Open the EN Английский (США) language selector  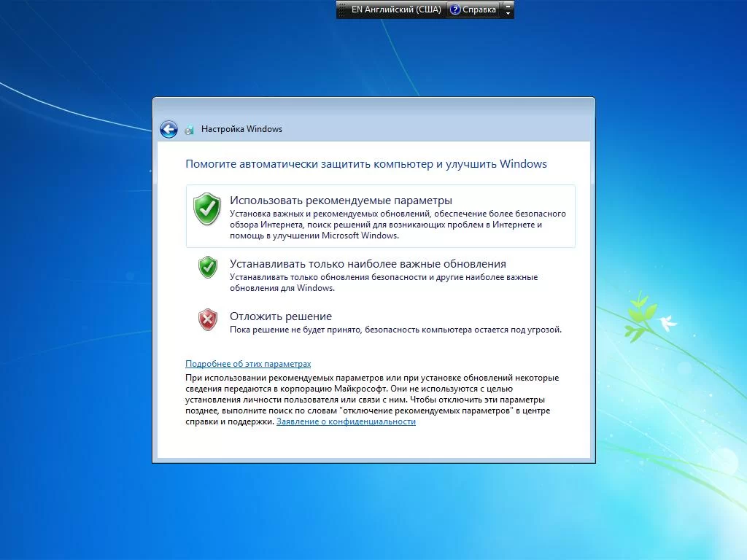[x=396, y=9]
